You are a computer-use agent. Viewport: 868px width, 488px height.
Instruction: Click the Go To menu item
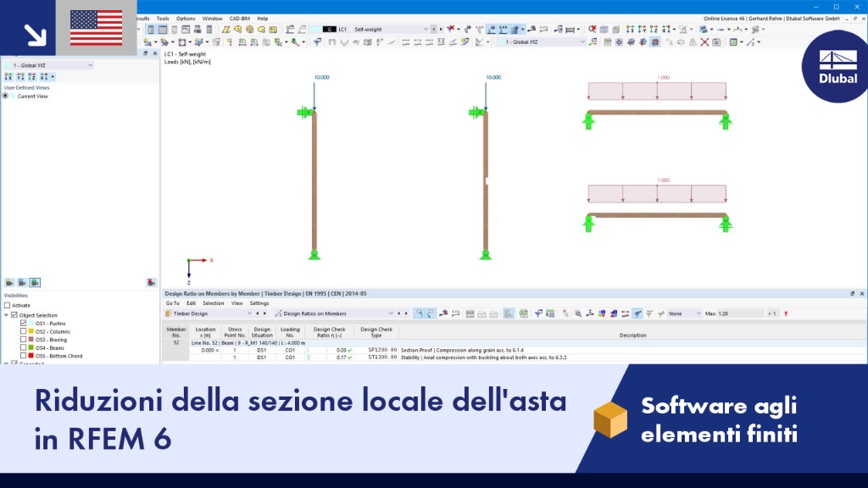(x=172, y=303)
